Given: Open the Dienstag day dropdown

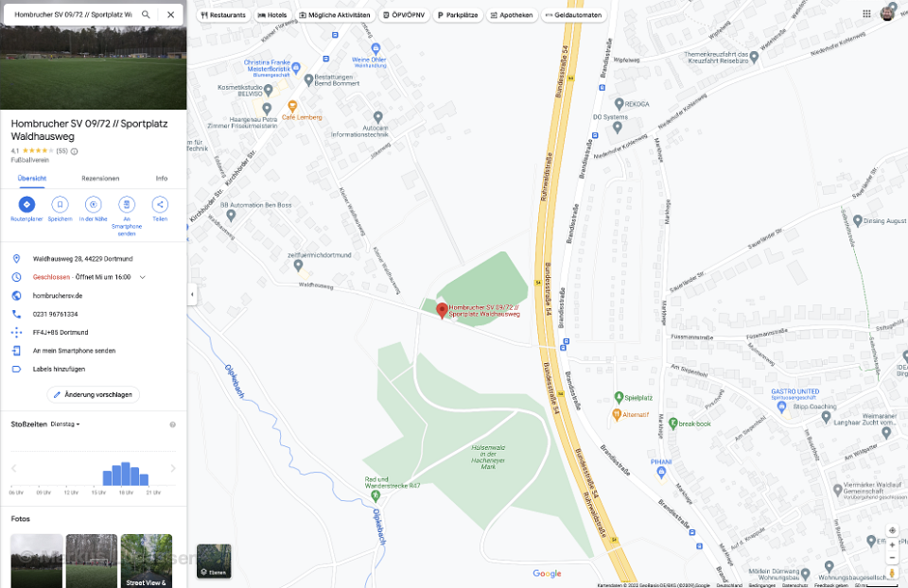Looking at the screenshot, I should coord(65,424).
